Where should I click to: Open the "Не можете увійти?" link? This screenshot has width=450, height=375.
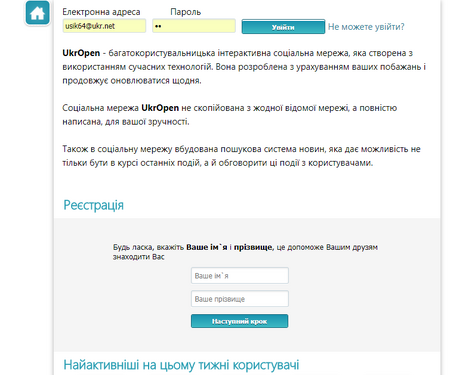tap(366, 27)
